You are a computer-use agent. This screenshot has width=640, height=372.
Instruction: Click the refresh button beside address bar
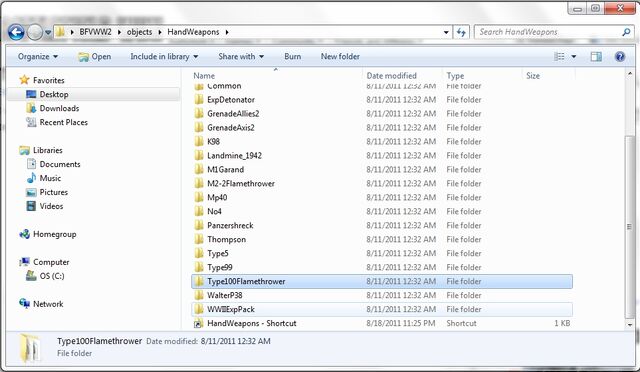(461, 32)
